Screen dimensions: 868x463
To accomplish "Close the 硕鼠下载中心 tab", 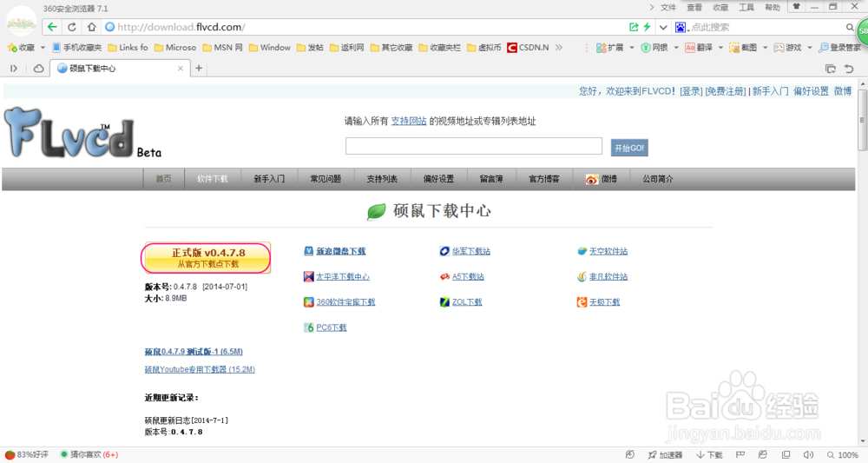I will [x=180, y=69].
